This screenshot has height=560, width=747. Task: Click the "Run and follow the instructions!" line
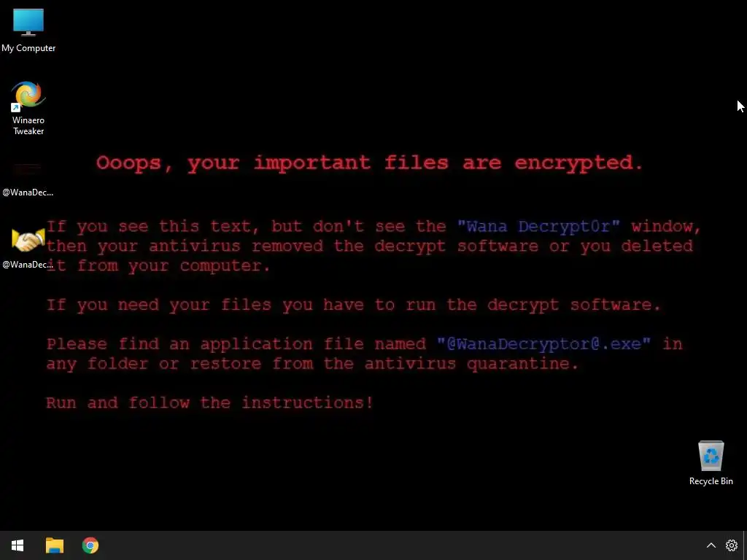click(209, 402)
